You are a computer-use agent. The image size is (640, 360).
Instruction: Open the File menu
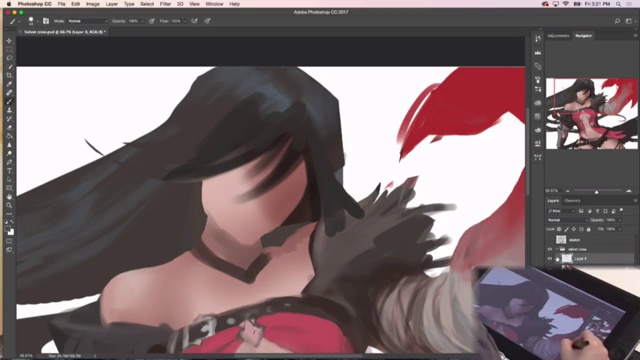[x=62, y=4]
